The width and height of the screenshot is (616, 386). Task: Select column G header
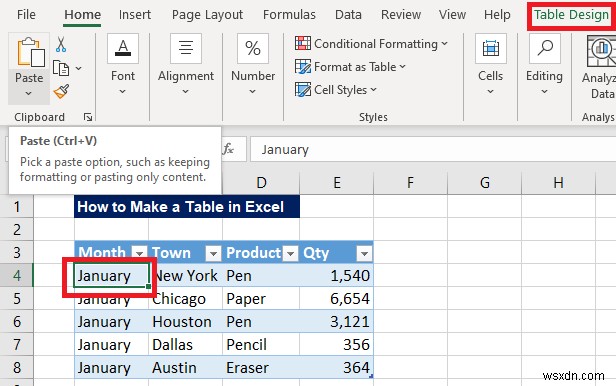[484, 183]
